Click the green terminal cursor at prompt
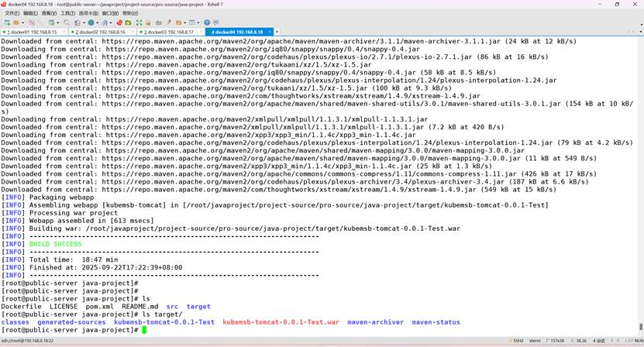Screen dimensions: 644x347 coord(144,330)
